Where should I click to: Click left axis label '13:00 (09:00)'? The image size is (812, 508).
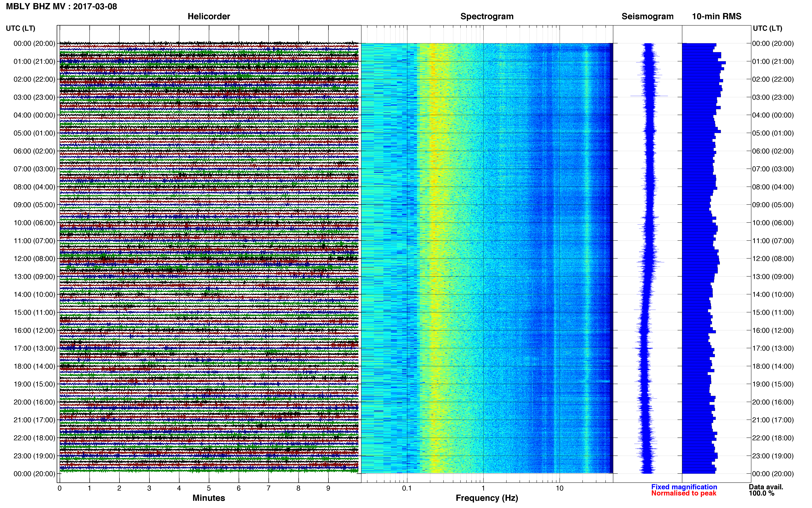tap(34, 277)
